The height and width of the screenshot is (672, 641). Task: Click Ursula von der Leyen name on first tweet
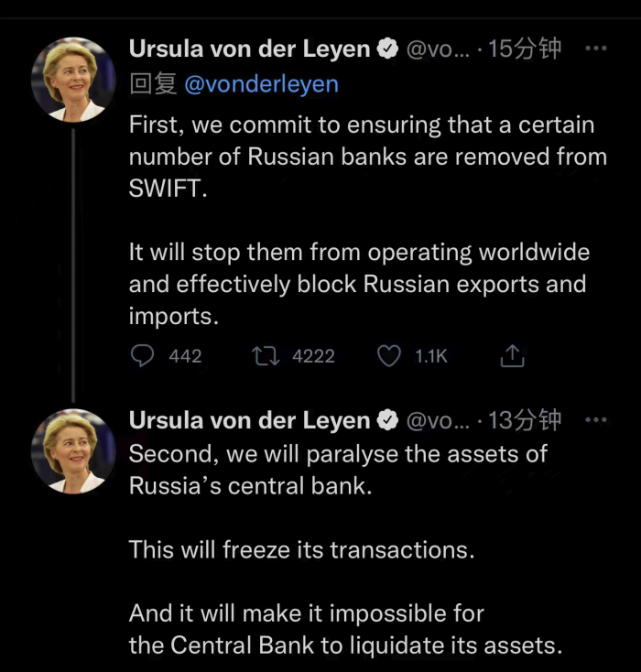click(x=249, y=49)
